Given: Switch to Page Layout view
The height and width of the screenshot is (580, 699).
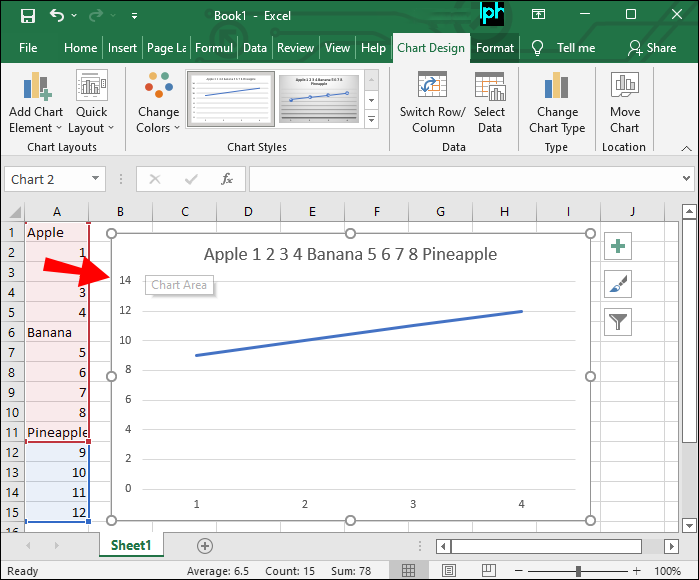Looking at the screenshot, I should pos(449,570).
